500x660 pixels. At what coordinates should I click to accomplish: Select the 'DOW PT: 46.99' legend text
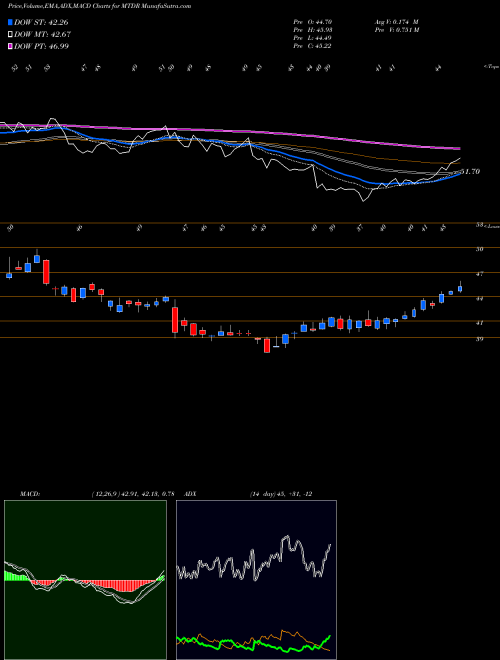tap(41, 46)
